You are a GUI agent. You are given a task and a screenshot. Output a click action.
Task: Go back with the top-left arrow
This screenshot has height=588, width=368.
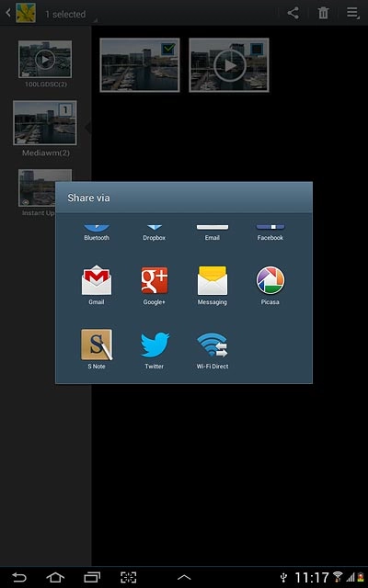pos(8,13)
